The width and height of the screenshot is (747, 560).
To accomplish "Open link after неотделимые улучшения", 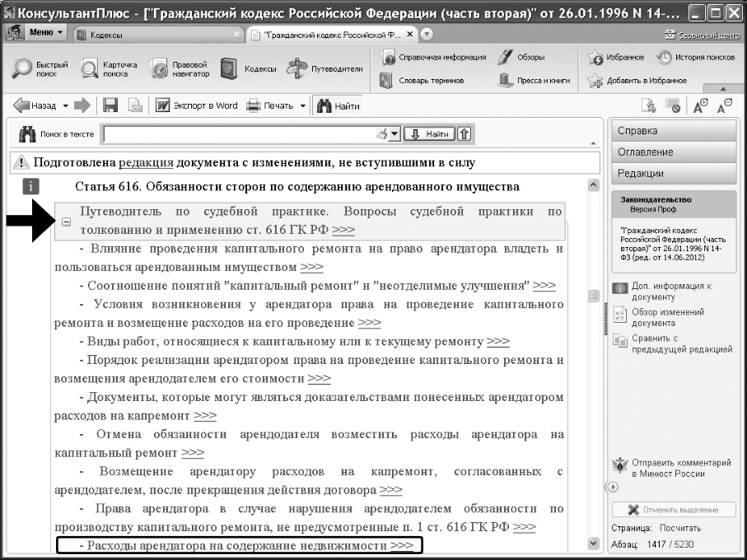I will [544, 286].
